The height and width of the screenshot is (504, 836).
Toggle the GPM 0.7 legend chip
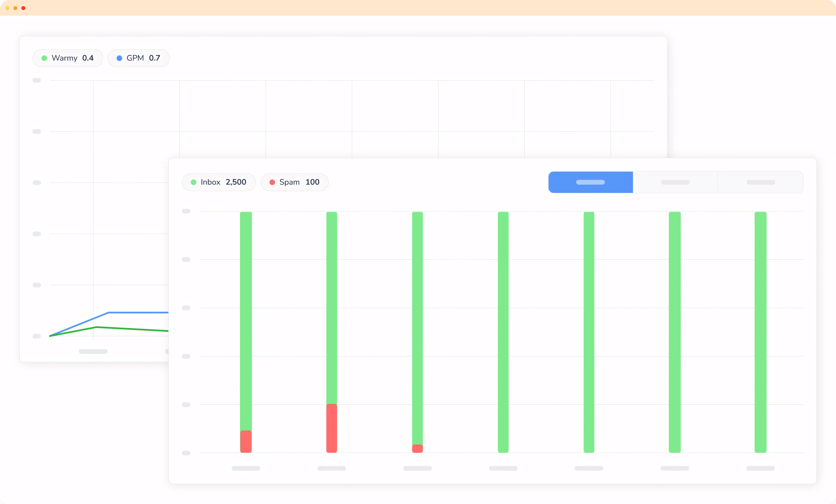coord(138,58)
